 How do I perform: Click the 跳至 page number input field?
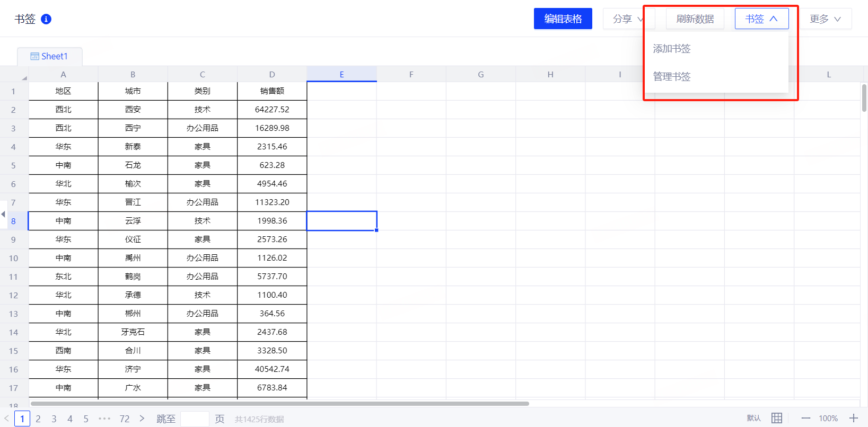(x=195, y=419)
